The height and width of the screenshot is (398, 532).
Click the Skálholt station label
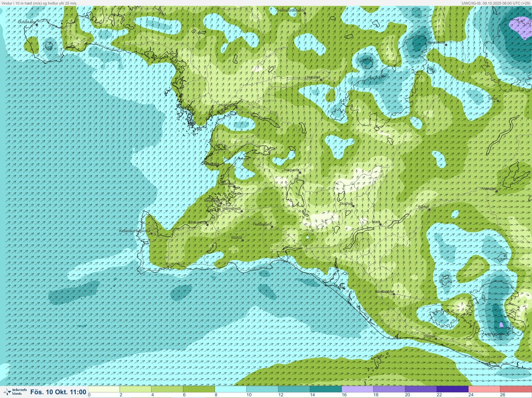click(x=346, y=204)
